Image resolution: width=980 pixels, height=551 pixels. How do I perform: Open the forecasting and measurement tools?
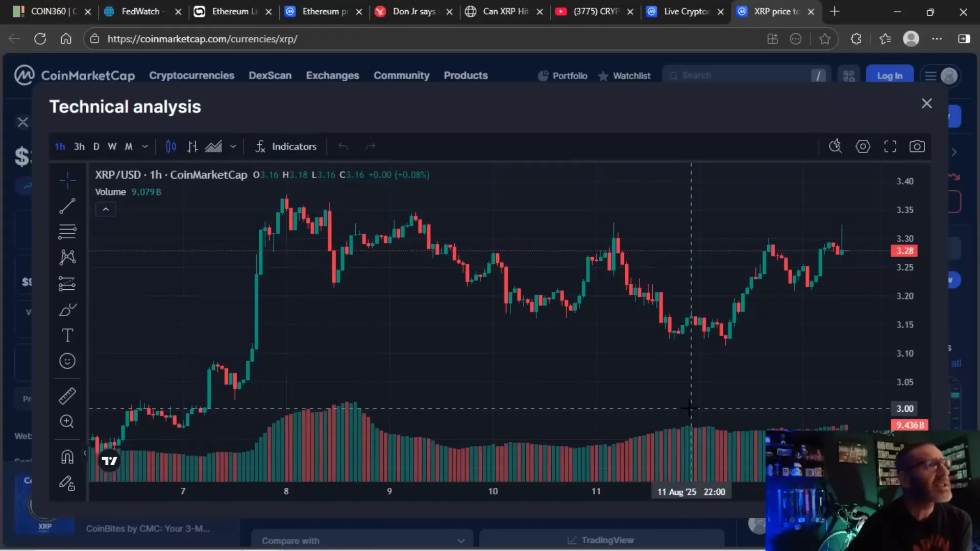67,283
